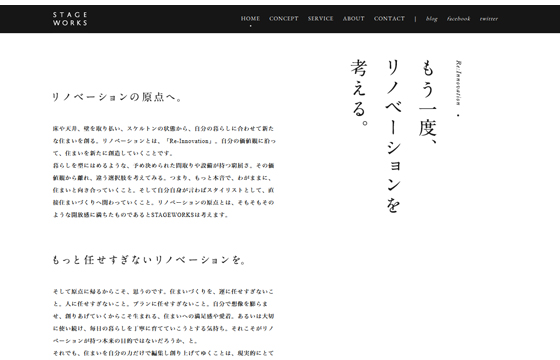Click the heading リノベーションの原点へ。
560x360 pixels.
118,97
